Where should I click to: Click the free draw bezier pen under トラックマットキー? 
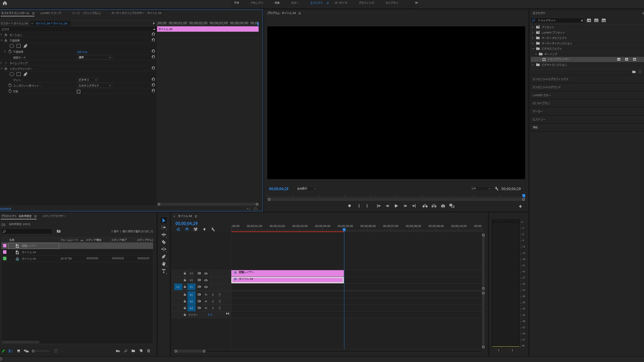tap(25, 74)
